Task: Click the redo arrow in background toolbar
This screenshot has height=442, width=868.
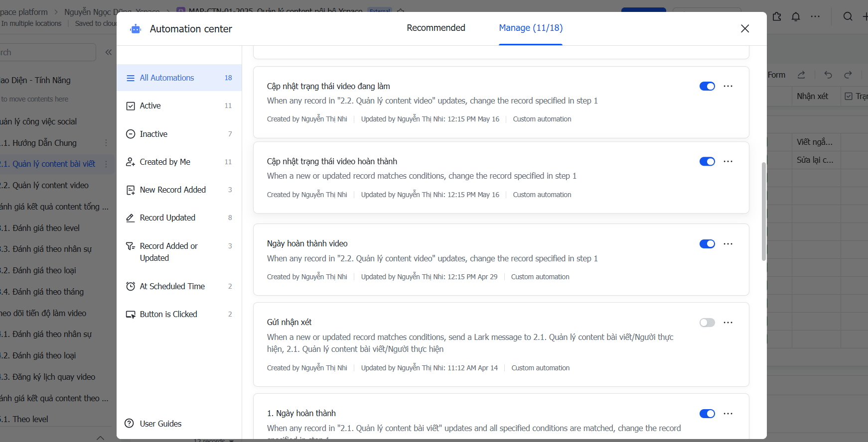Action: (x=848, y=75)
